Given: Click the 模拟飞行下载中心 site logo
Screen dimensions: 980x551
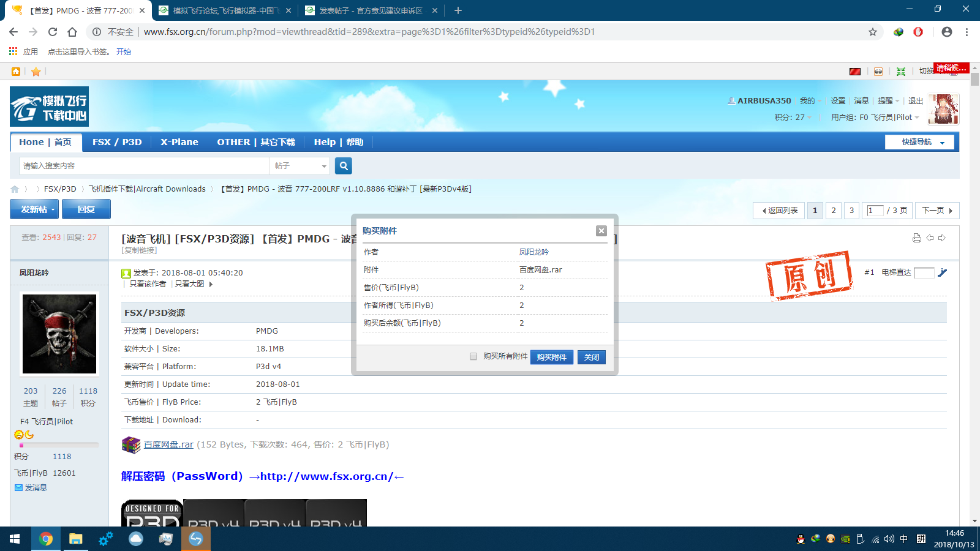Looking at the screenshot, I should coord(49,107).
